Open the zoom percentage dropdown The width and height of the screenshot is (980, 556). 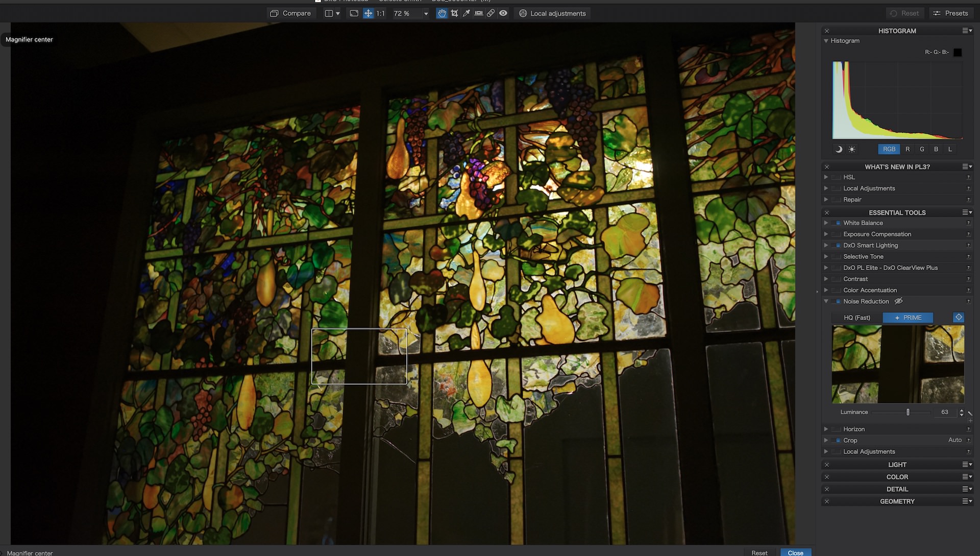click(426, 14)
